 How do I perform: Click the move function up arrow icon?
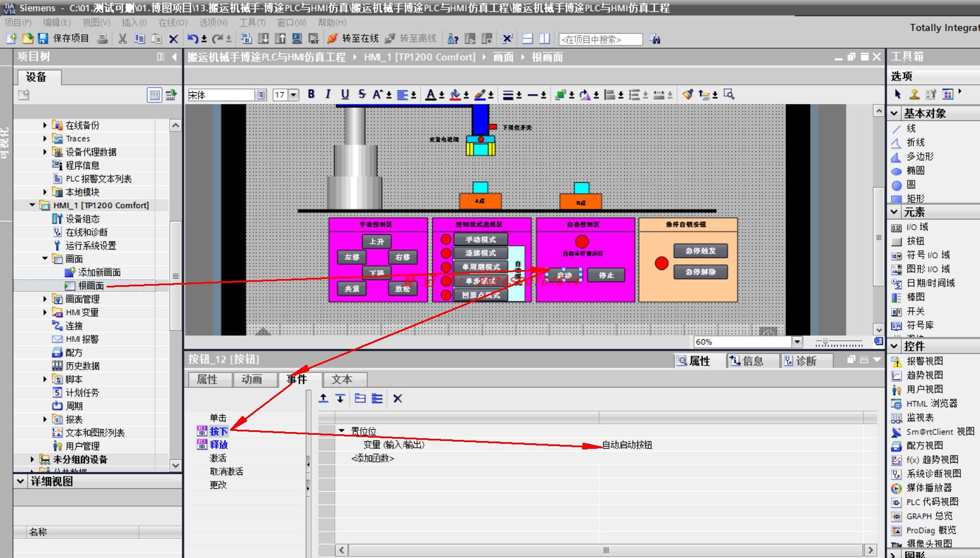pyautogui.click(x=323, y=398)
